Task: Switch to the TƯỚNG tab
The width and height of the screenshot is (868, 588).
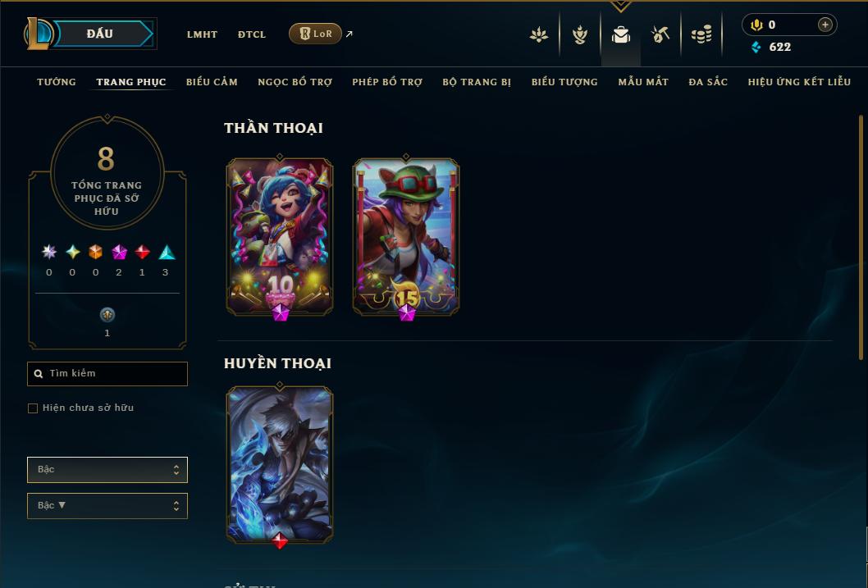Action: 57,82
